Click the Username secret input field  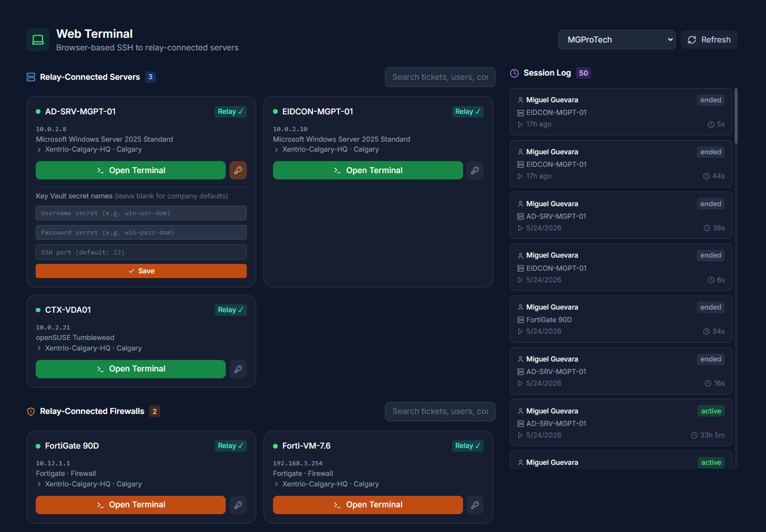pyautogui.click(x=141, y=213)
